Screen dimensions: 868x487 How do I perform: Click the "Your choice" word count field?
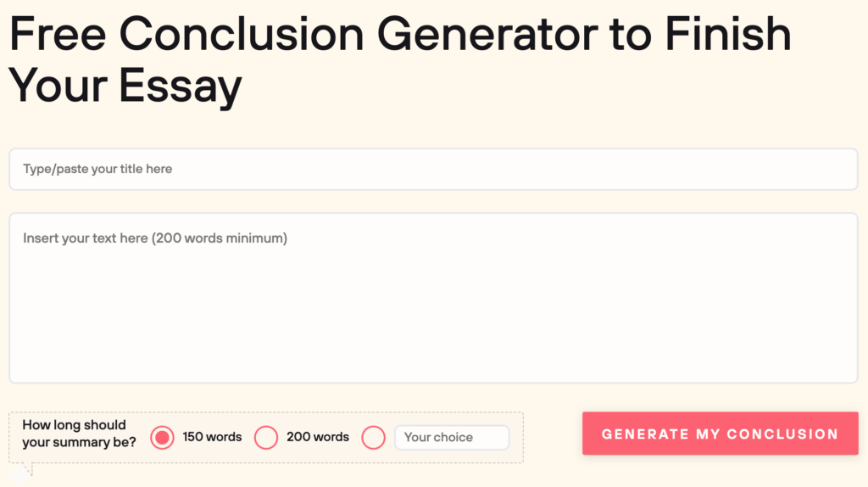[451, 438]
